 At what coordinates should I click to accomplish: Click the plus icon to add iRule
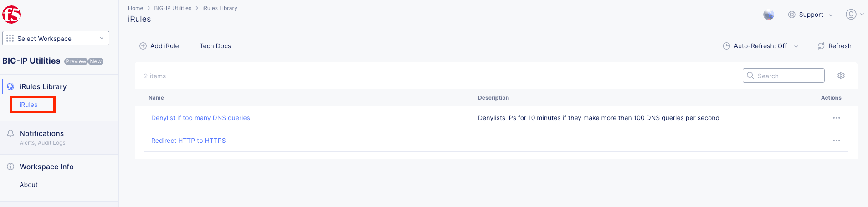click(x=143, y=46)
